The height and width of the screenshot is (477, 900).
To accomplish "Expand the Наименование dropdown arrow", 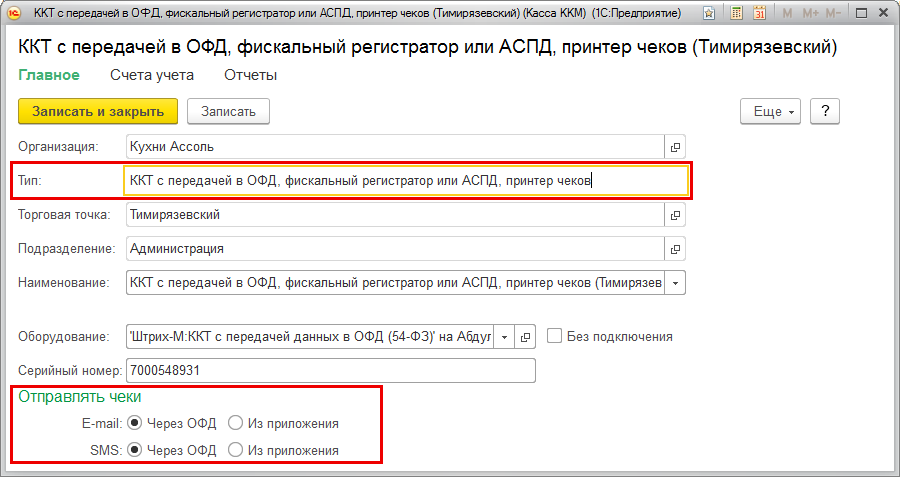I will pos(675,283).
